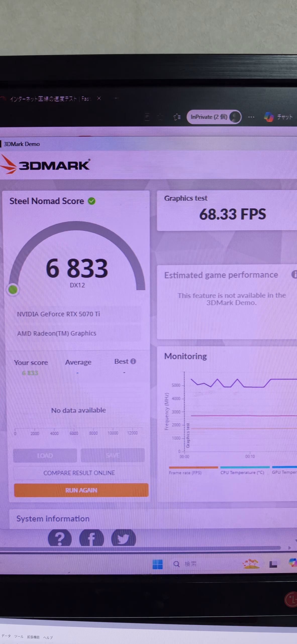Click the green valid-score checkmark icon

tap(91, 201)
